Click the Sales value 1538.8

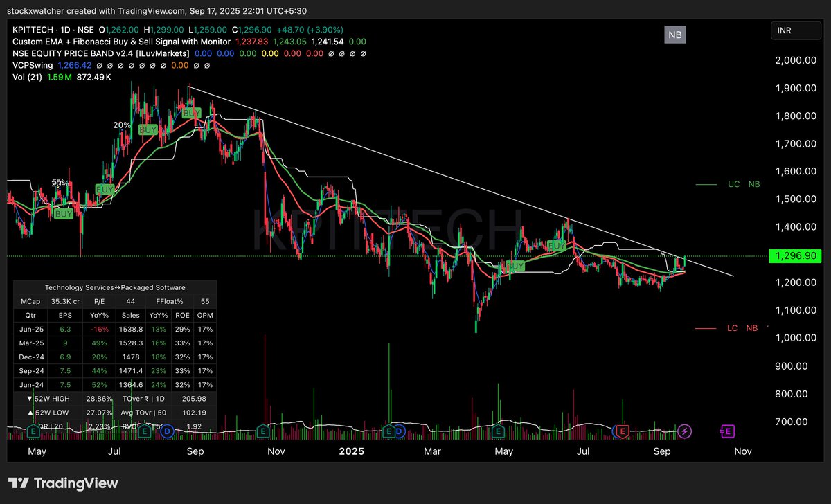point(131,330)
